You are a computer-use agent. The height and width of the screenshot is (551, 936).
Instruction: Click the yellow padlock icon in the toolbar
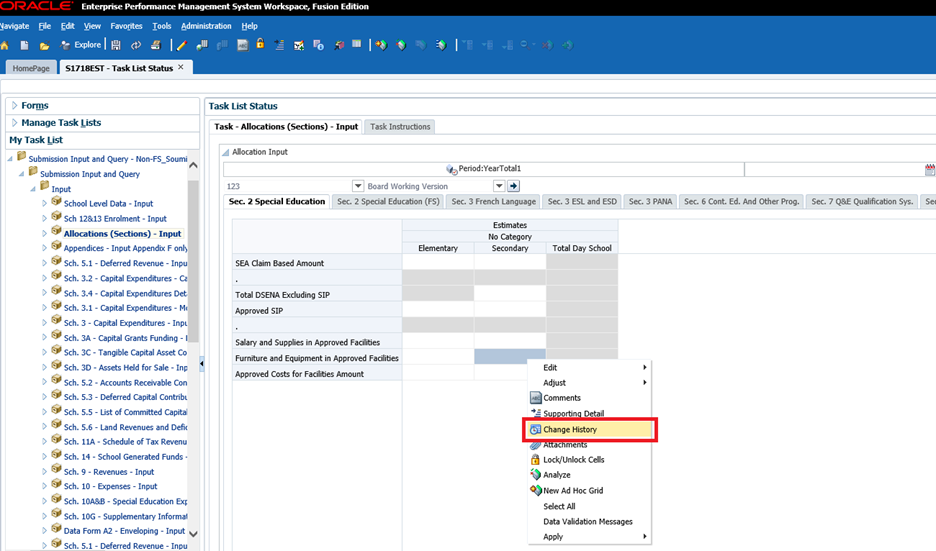260,44
